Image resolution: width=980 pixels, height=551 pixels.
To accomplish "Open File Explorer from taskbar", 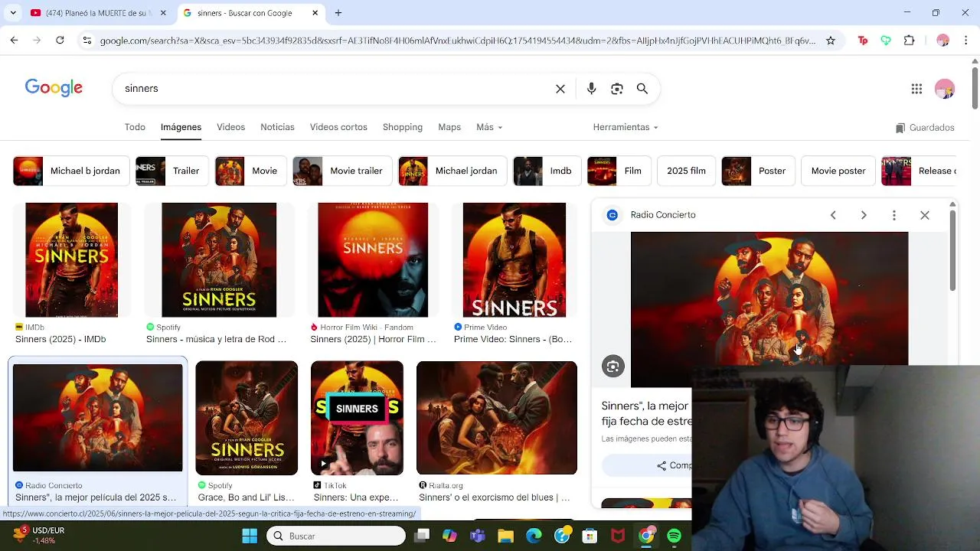I will (505, 536).
